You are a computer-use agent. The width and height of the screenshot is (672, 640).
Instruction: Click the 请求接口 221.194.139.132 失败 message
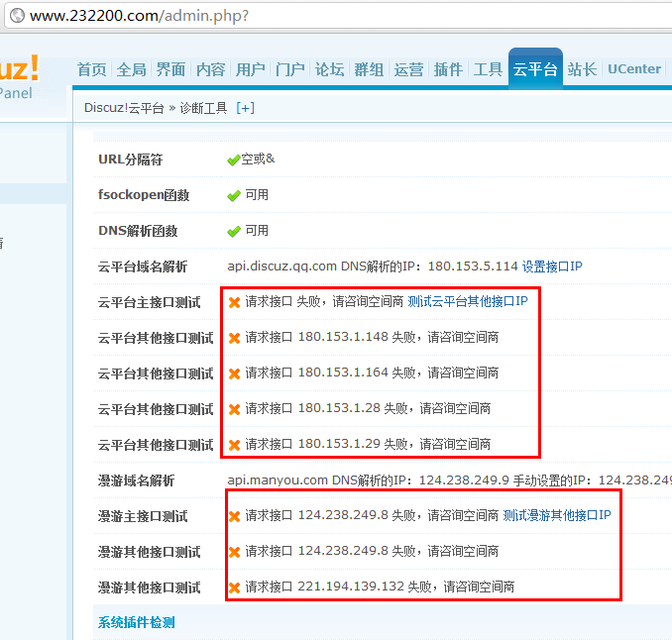380,587
